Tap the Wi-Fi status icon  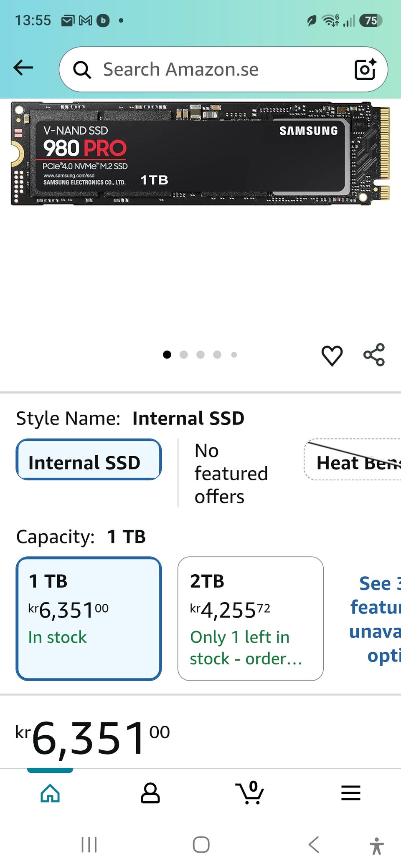coord(330,20)
